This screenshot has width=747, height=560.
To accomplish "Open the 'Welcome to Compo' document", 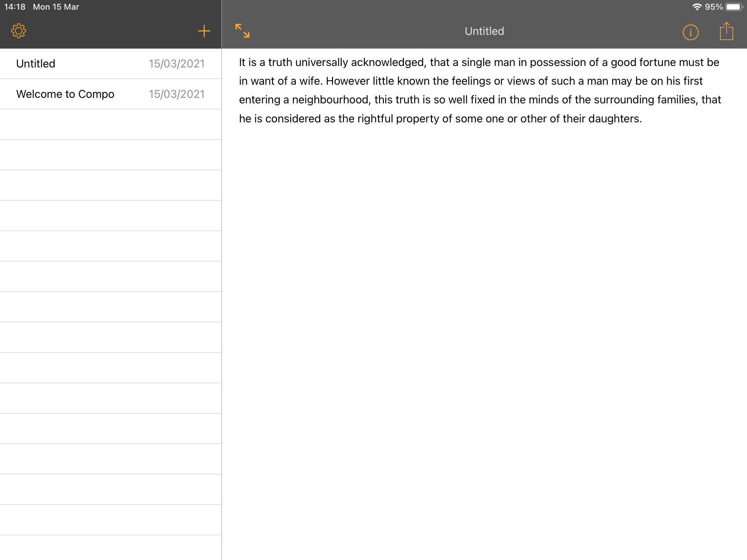I will coord(65,94).
